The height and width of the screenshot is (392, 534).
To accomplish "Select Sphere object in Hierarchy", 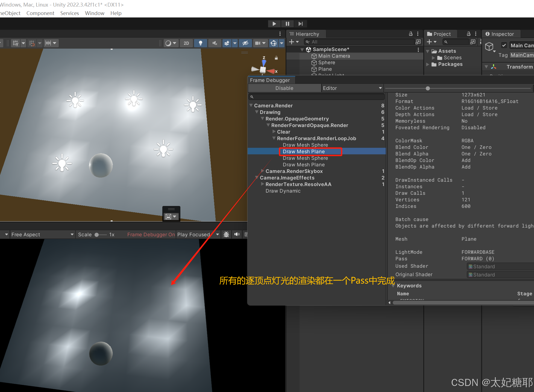I will 327,63.
